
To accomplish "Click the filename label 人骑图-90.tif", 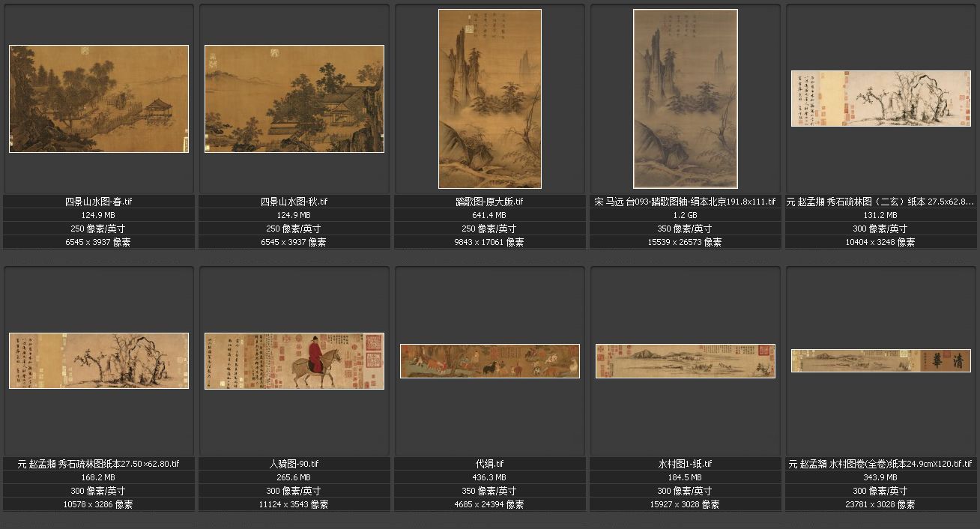I will click(x=294, y=464).
